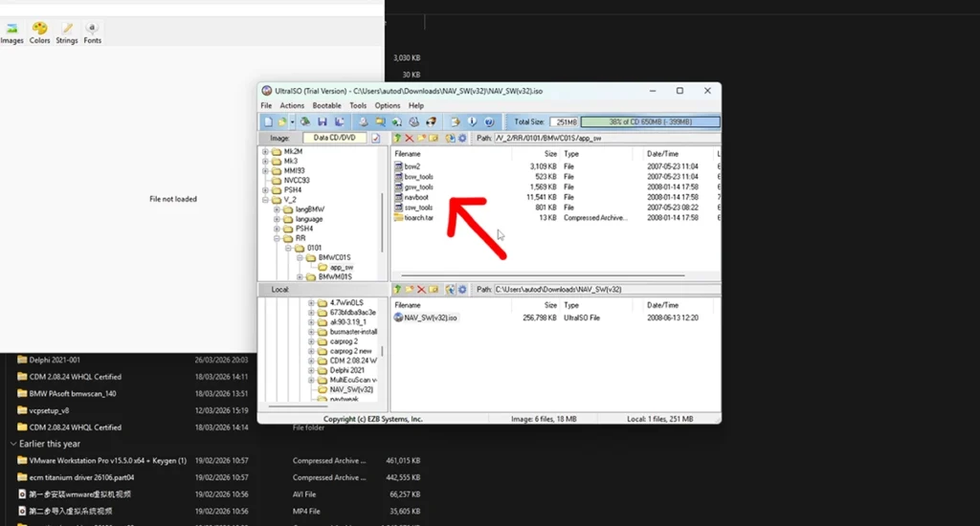
Task: Switch to the Fonts tab in the background window
Action: (93, 33)
